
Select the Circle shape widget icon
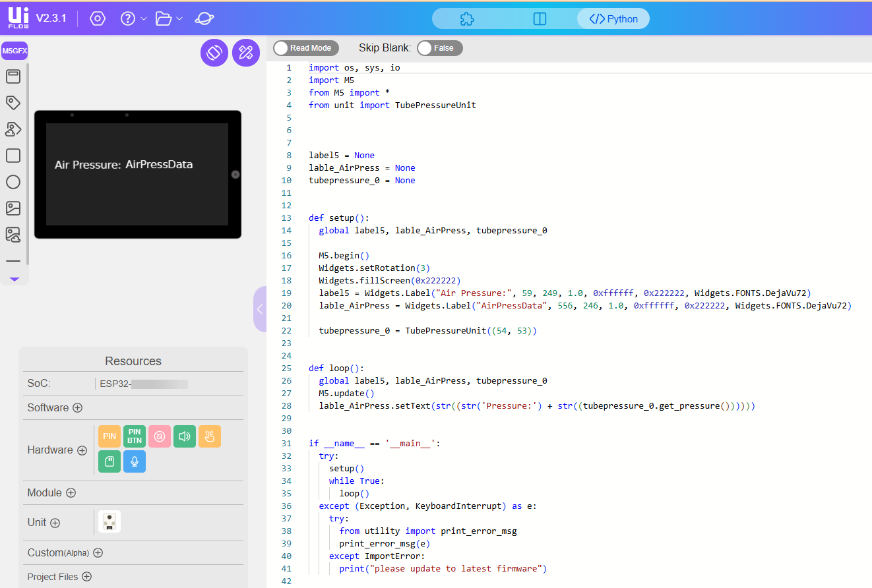coord(13,182)
